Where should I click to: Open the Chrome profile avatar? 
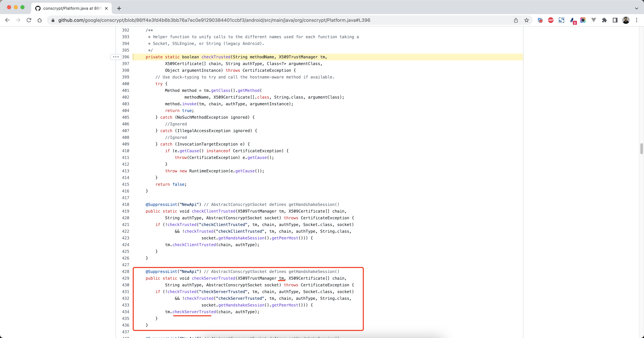click(626, 20)
